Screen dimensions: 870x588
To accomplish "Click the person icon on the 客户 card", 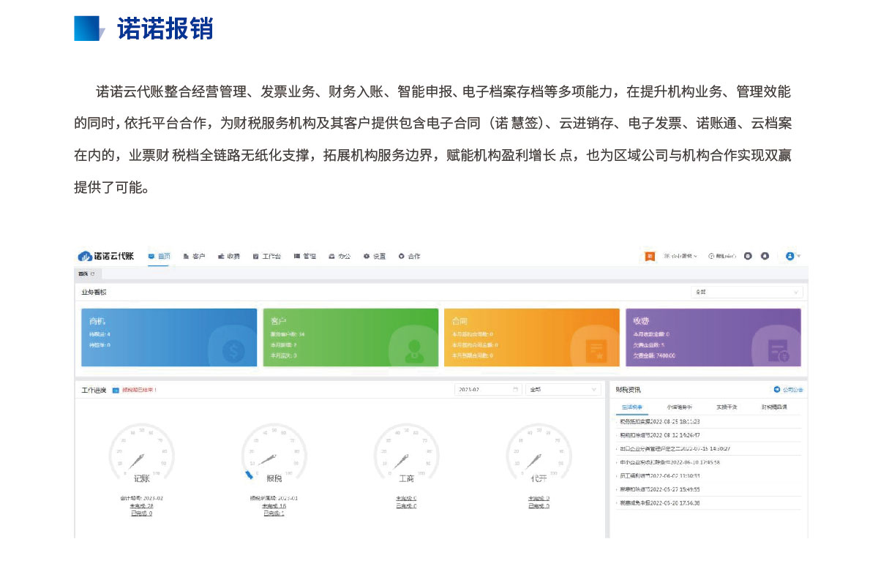I will point(414,351).
